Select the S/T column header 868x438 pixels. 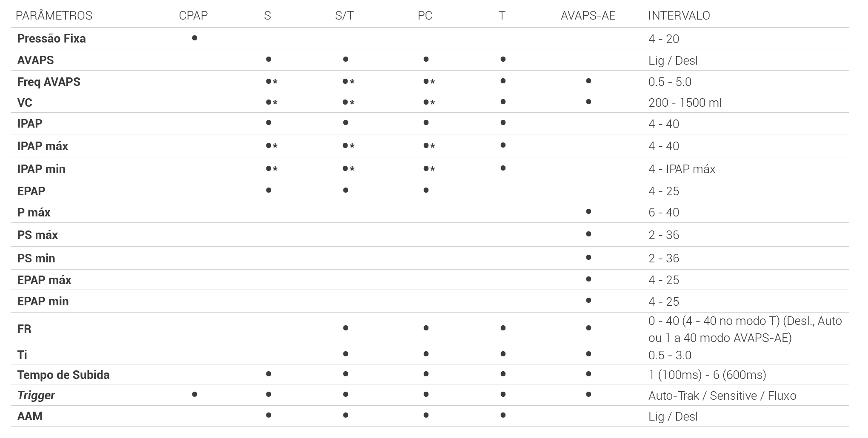(x=344, y=16)
